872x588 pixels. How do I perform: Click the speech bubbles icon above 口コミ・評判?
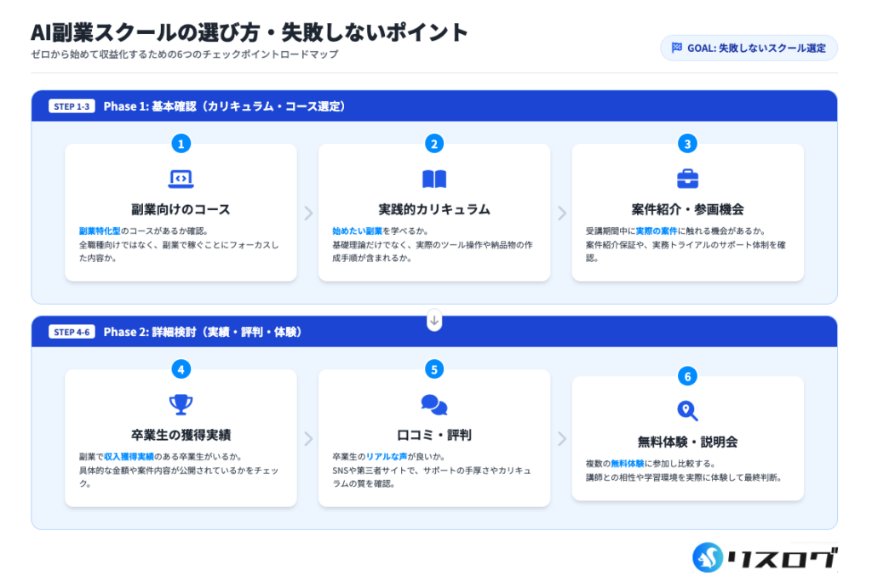point(434,404)
